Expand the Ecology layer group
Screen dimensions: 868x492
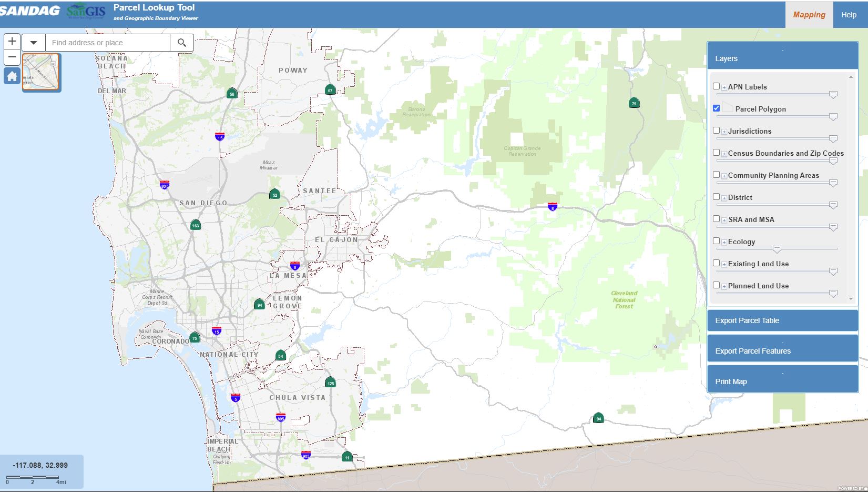click(724, 242)
